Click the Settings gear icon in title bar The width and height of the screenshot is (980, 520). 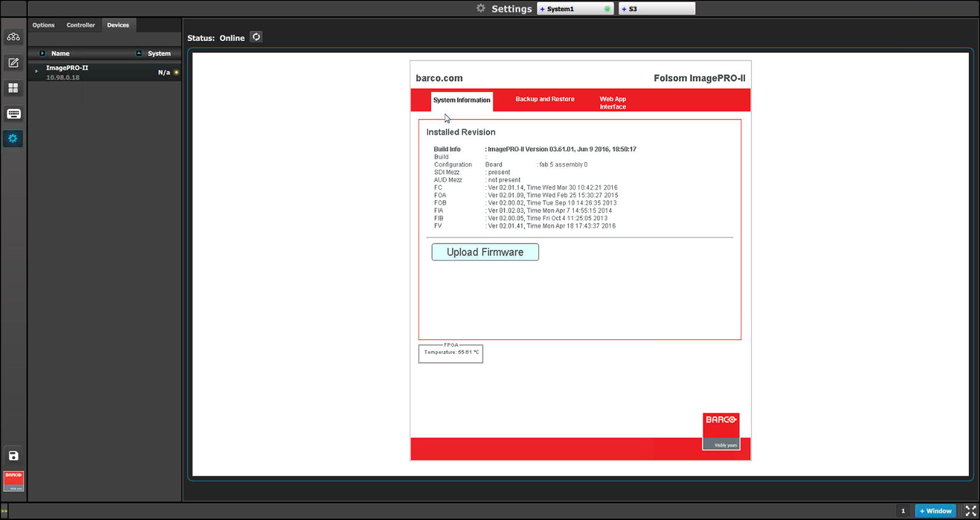480,9
